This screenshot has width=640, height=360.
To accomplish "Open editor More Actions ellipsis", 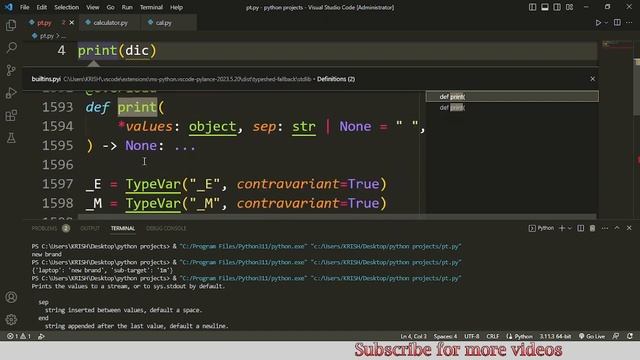I will pos(629,23).
